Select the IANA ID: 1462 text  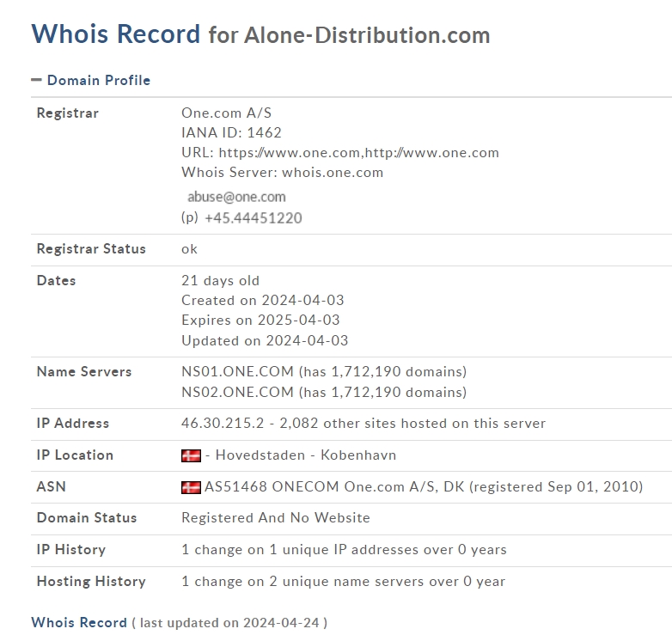click(231, 132)
